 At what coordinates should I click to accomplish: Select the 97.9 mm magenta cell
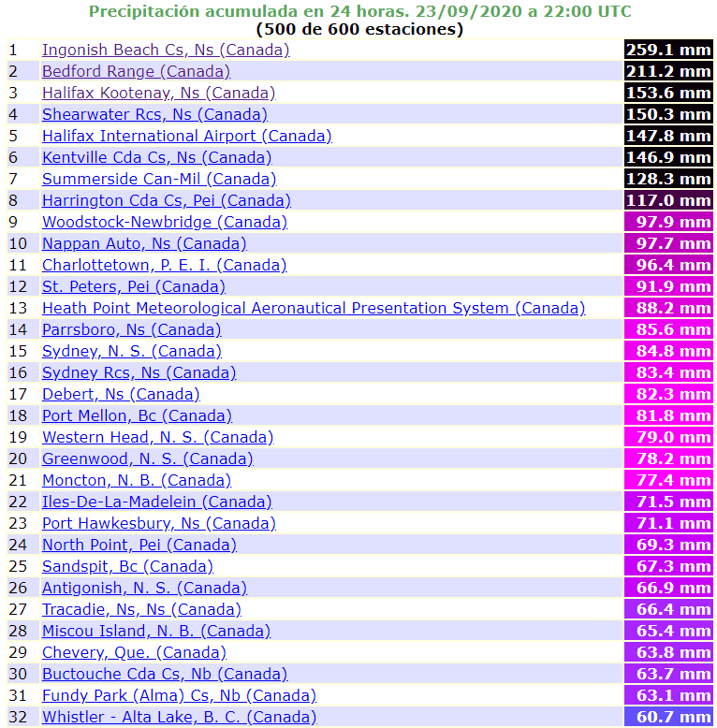(668, 222)
